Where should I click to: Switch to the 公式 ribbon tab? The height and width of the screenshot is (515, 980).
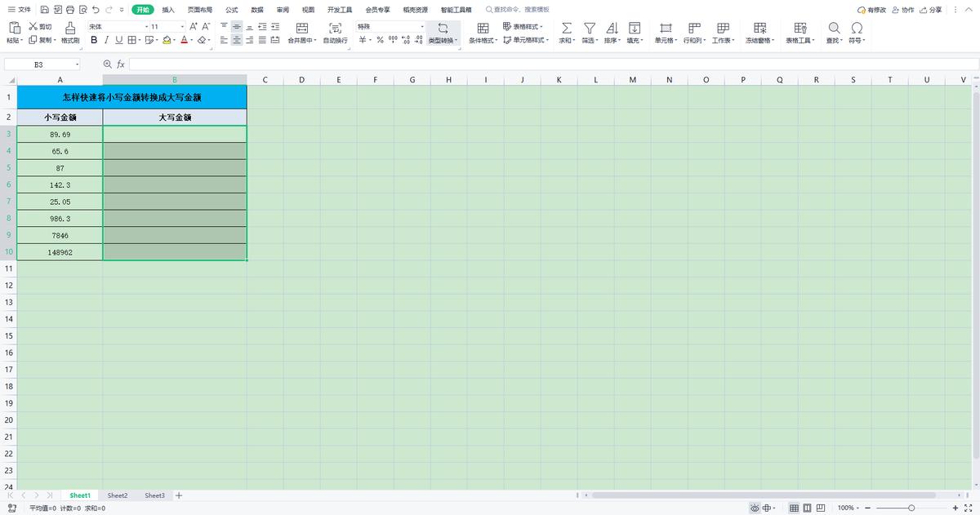231,9
